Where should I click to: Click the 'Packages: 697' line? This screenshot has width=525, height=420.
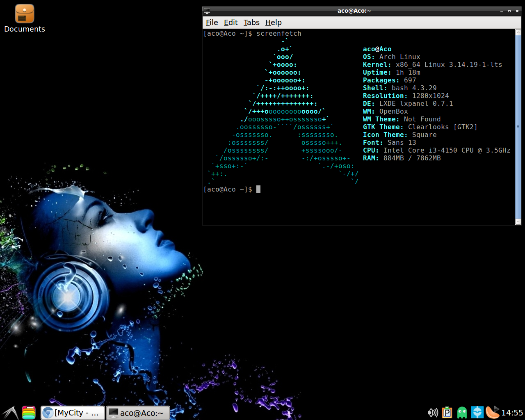pos(390,80)
